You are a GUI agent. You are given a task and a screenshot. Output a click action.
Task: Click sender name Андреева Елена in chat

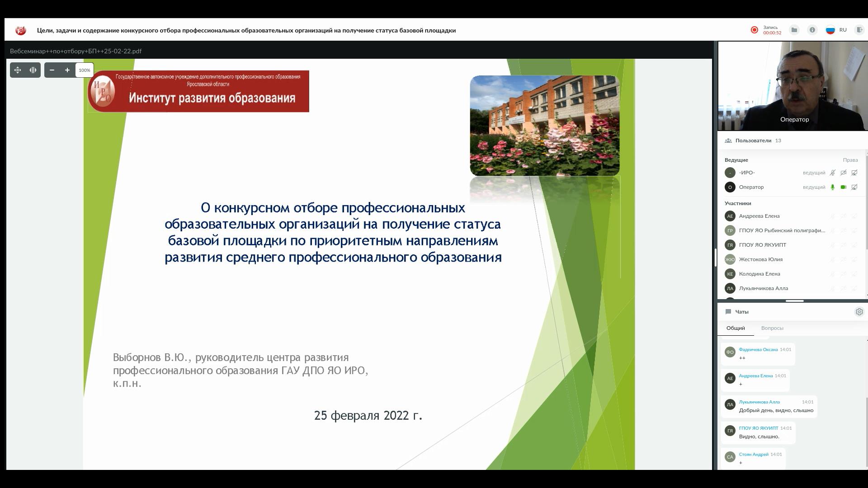point(755,376)
